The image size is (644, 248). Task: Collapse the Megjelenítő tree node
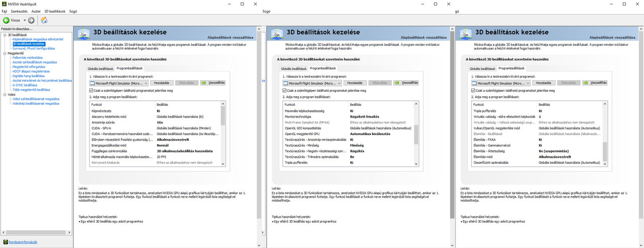point(4,53)
